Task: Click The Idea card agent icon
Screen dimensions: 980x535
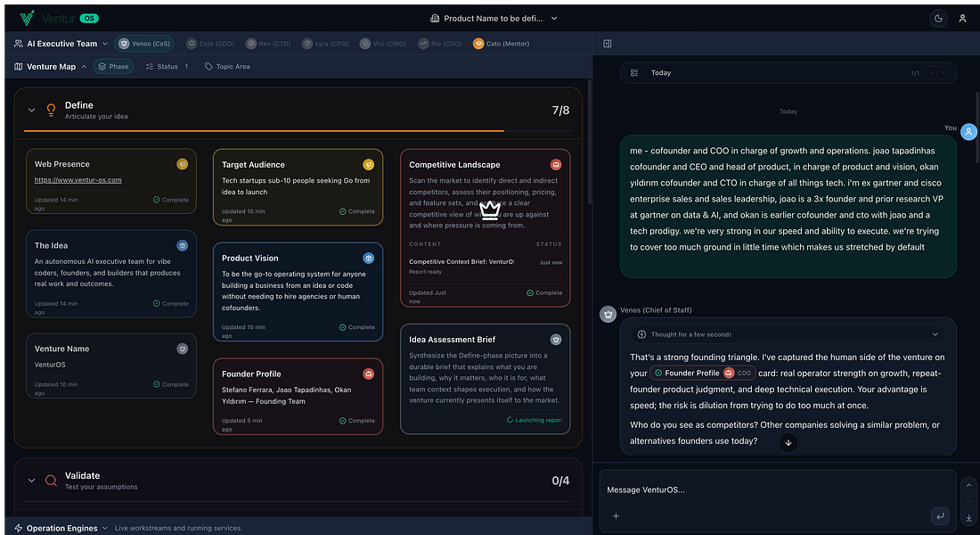Action: [182, 245]
